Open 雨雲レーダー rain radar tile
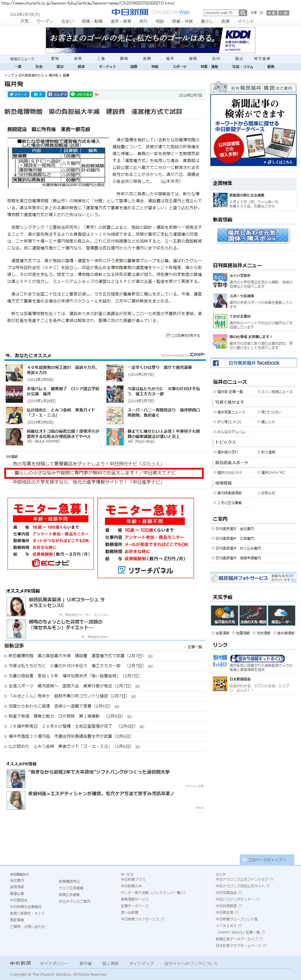 [282, 615]
